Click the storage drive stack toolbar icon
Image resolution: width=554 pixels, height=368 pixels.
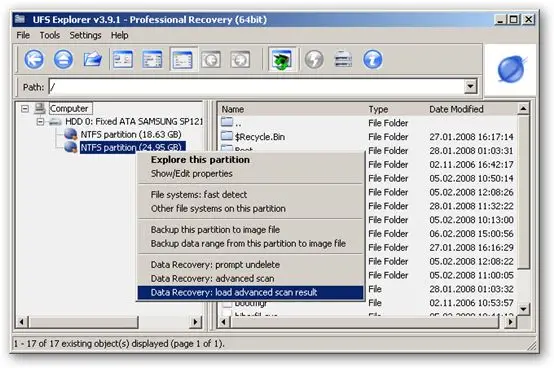[x=343, y=59]
